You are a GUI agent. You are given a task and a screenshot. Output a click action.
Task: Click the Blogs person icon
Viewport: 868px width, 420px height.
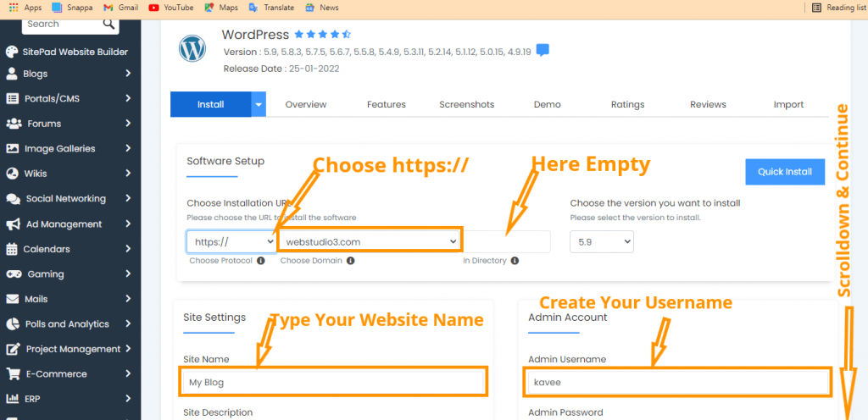12,74
